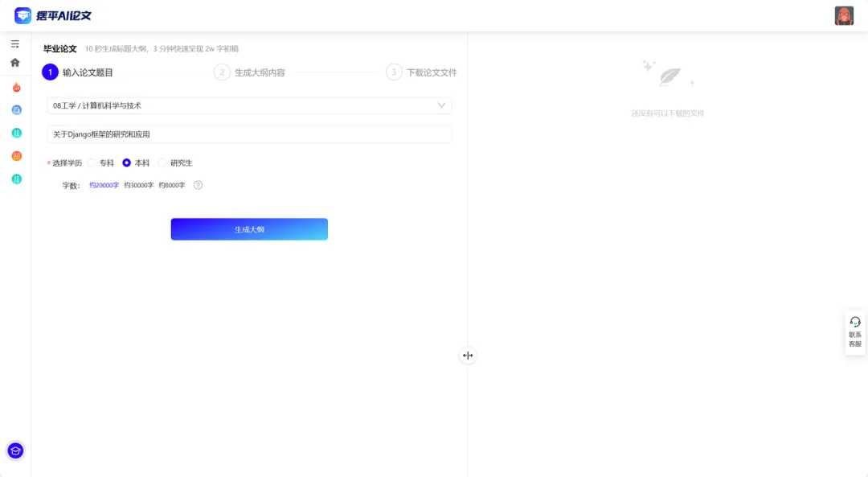Collapse the sidebar with the menu icon
868x477 pixels.
[14, 43]
